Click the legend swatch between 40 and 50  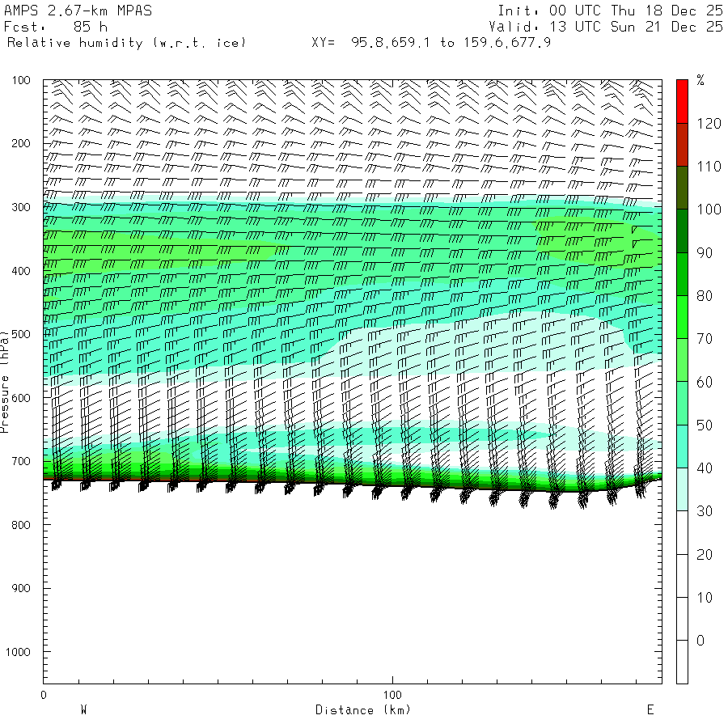pyautogui.click(x=682, y=447)
